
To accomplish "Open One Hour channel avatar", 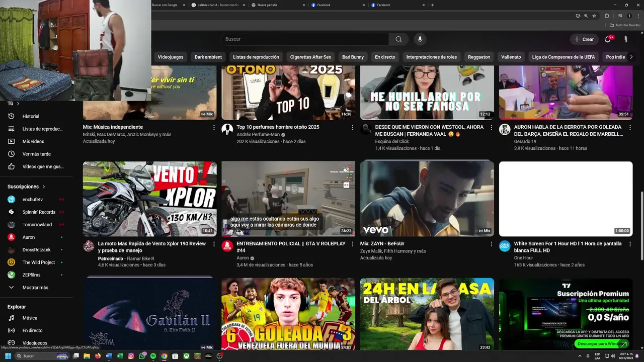I will coord(505,246).
